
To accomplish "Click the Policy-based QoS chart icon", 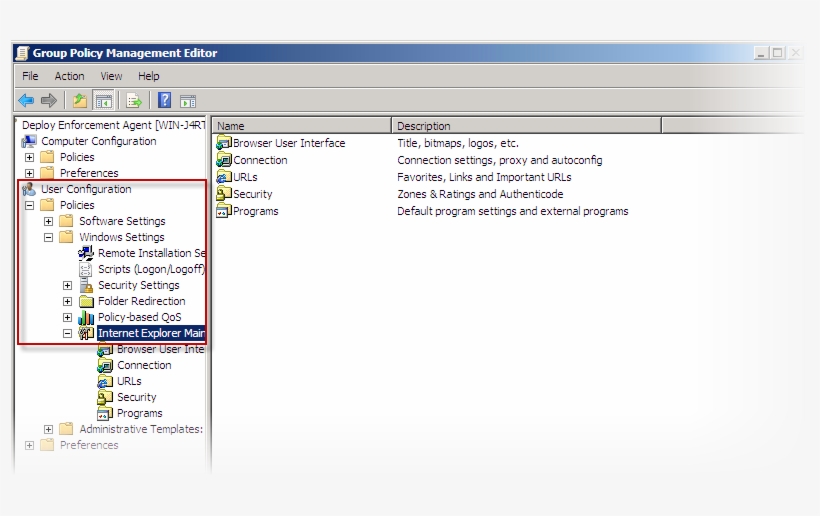I will [x=86, y=317].
